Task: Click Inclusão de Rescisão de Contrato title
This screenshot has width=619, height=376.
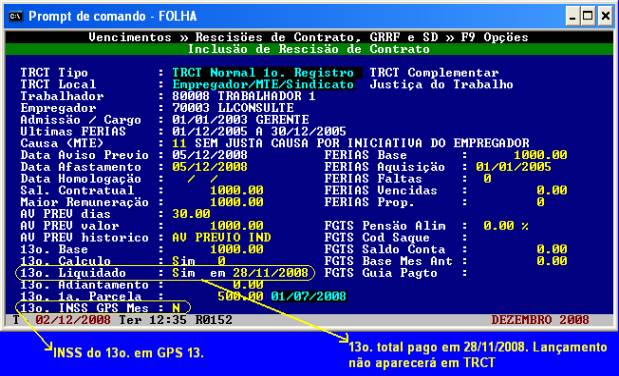Action: coord(308,49)
